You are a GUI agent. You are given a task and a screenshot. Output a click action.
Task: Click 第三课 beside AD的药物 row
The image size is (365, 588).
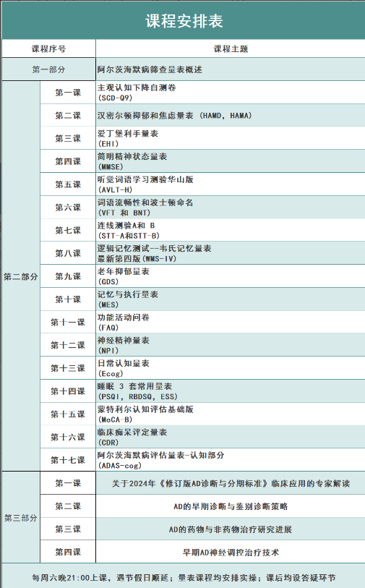point(68,529)
